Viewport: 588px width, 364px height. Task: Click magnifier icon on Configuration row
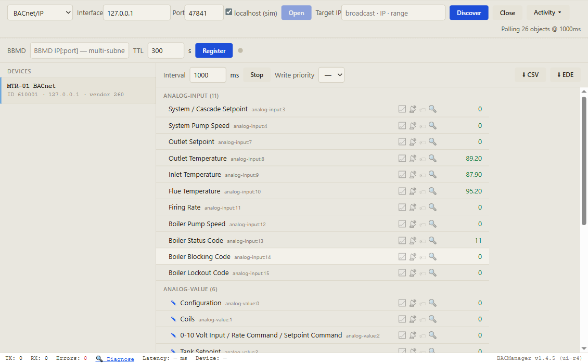click(432, 303)
